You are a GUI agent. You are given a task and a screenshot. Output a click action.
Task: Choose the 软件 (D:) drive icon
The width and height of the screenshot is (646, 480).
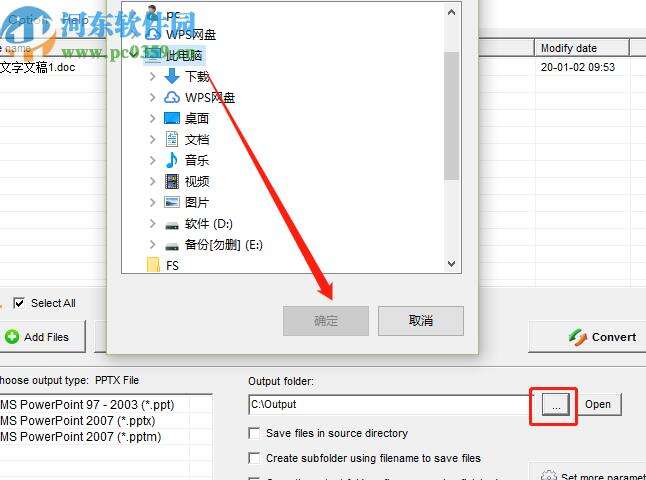(x=172, y=225)
